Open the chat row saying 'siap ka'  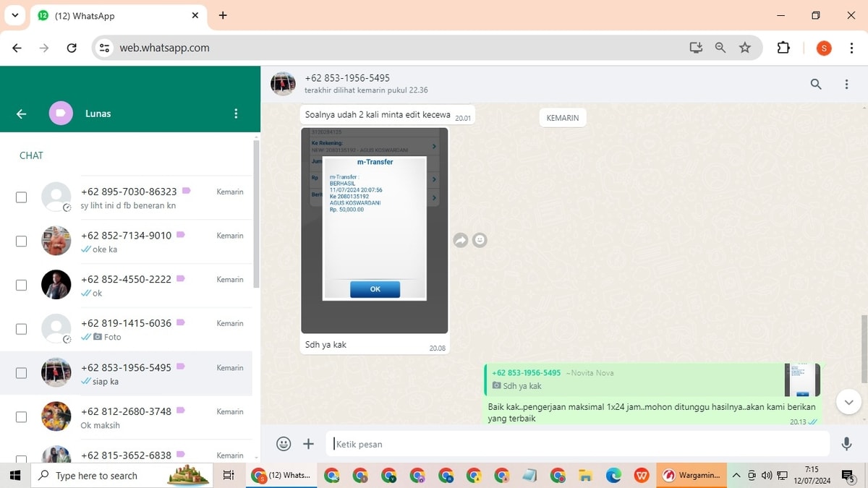pyautogui.click(x=126, y=373)
